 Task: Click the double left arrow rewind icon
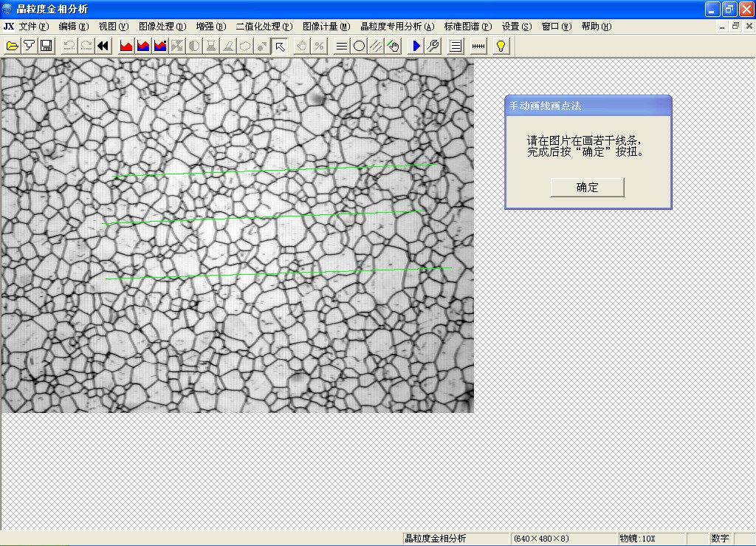tap(103, 46)
